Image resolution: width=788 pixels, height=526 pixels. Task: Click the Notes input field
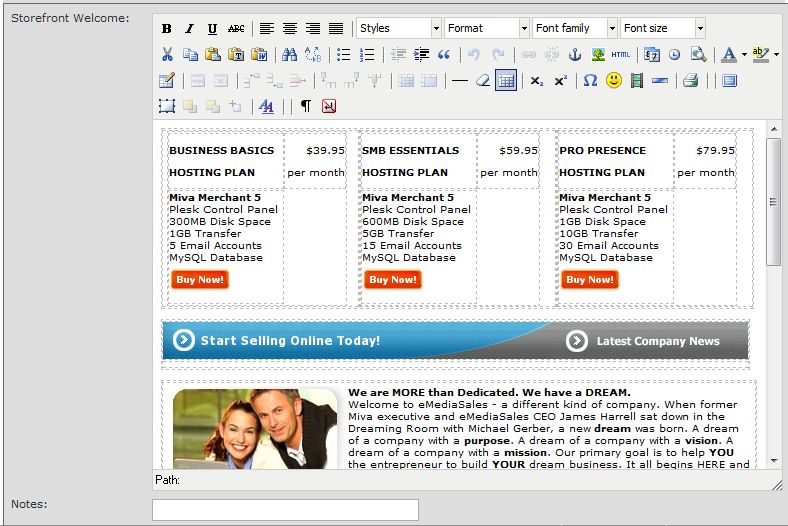(285, 510)
